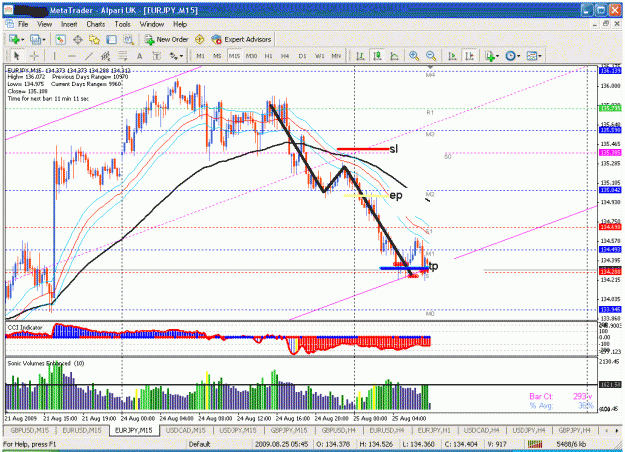Switch to line chart display

(394, 56)
